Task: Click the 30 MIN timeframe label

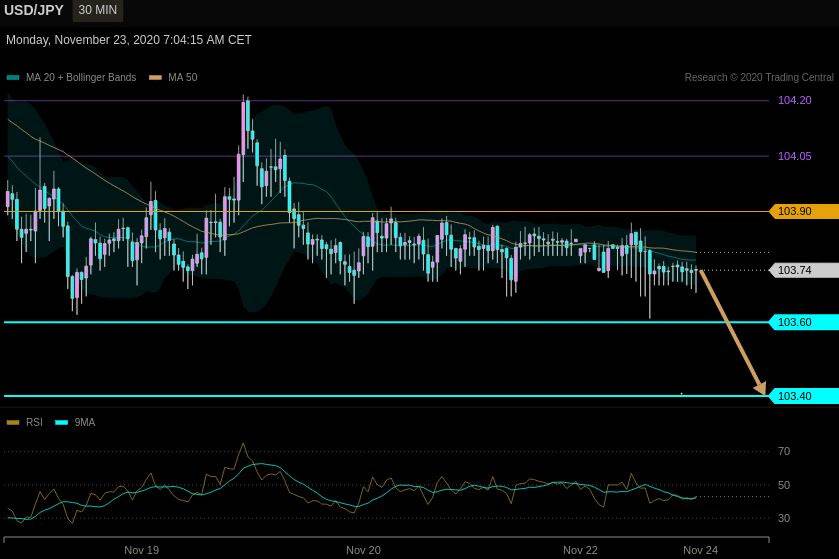Action: pyautogui.click(x=97, y=10)
